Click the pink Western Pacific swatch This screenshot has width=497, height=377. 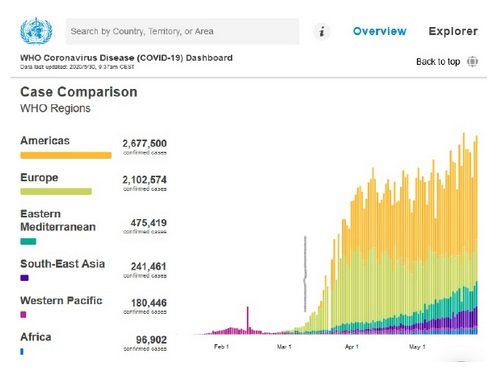tap(23, 314)
